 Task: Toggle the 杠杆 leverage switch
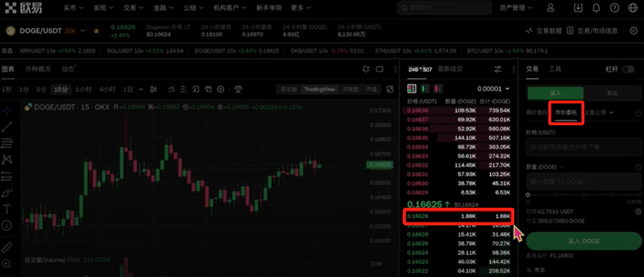[628, 69]
